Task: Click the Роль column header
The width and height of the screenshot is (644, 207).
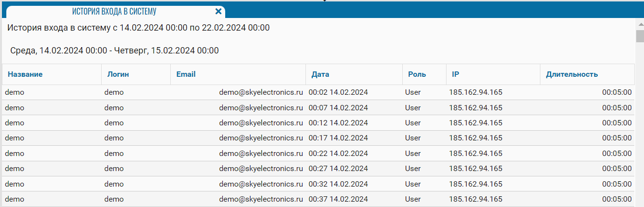Action: (417, 74)
